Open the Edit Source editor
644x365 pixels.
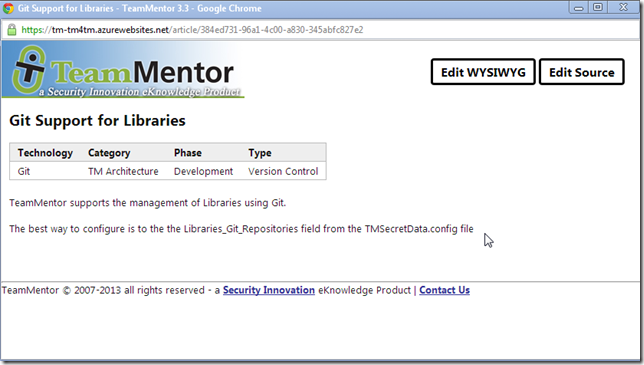tap(582, 72)
